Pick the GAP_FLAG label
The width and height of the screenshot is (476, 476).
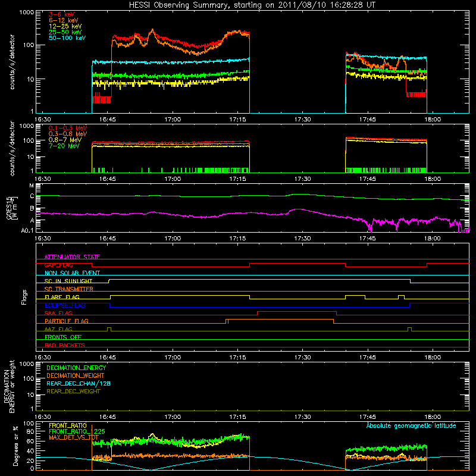coord(58,265)
